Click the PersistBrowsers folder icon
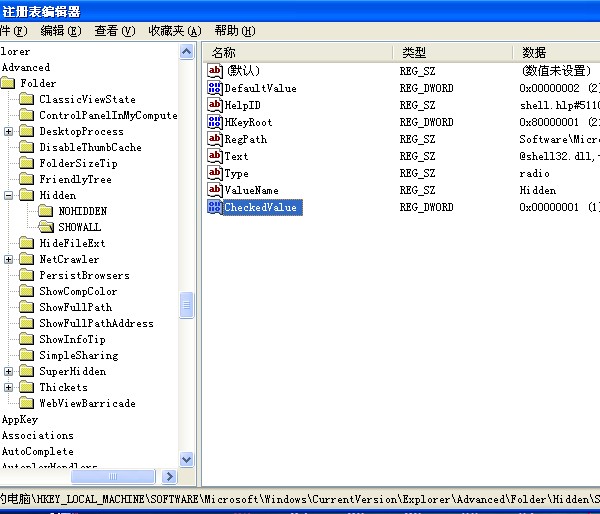This screenshot has width=600, height=514. pos(26,276)
